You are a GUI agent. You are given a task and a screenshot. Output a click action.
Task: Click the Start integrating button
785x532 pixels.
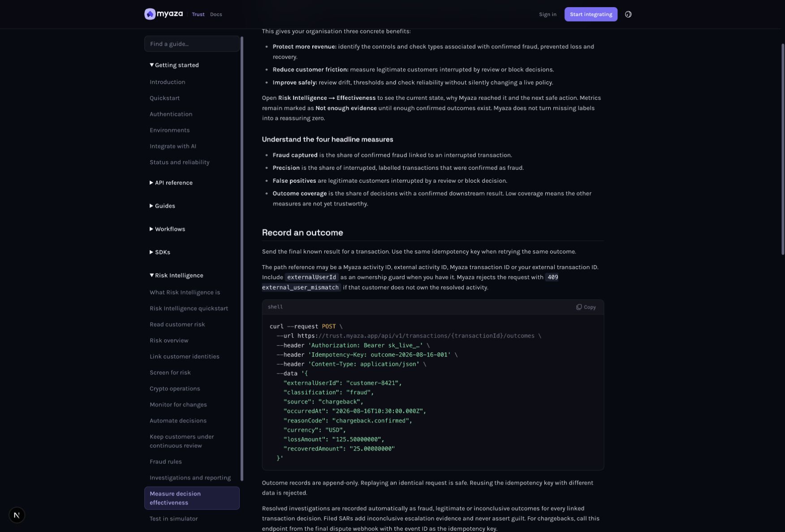click(x=591, y=14)
